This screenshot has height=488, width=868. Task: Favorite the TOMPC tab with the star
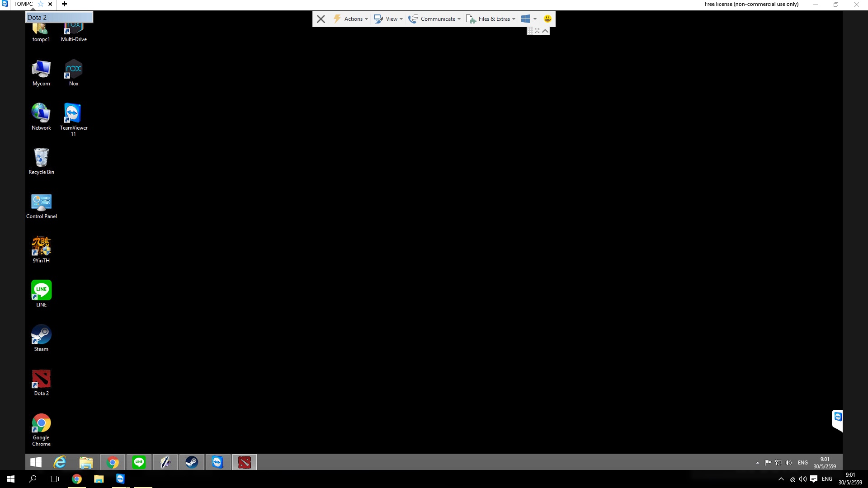pyautogui.click(x=41, y=4)
